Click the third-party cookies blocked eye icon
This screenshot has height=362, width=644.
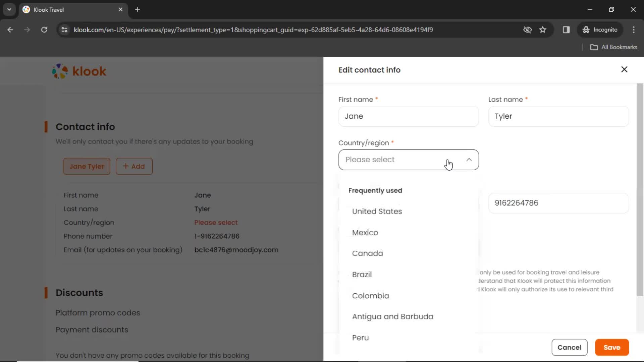click(x=527, y=30)
